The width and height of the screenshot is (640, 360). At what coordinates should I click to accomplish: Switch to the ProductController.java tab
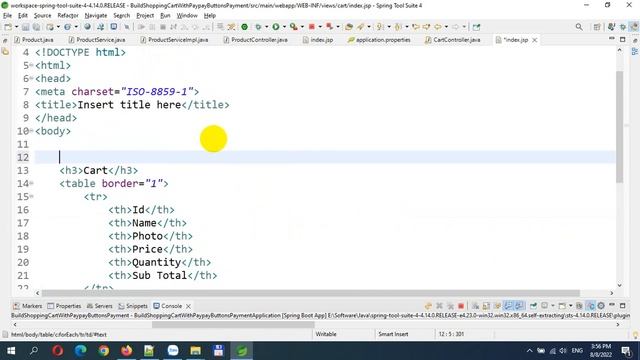click(256, 40)
